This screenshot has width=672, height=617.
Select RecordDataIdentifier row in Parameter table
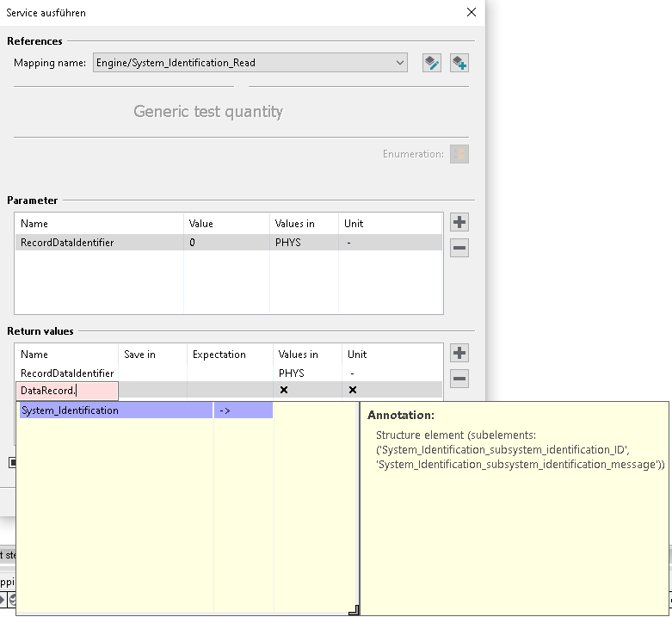(228, 243)
